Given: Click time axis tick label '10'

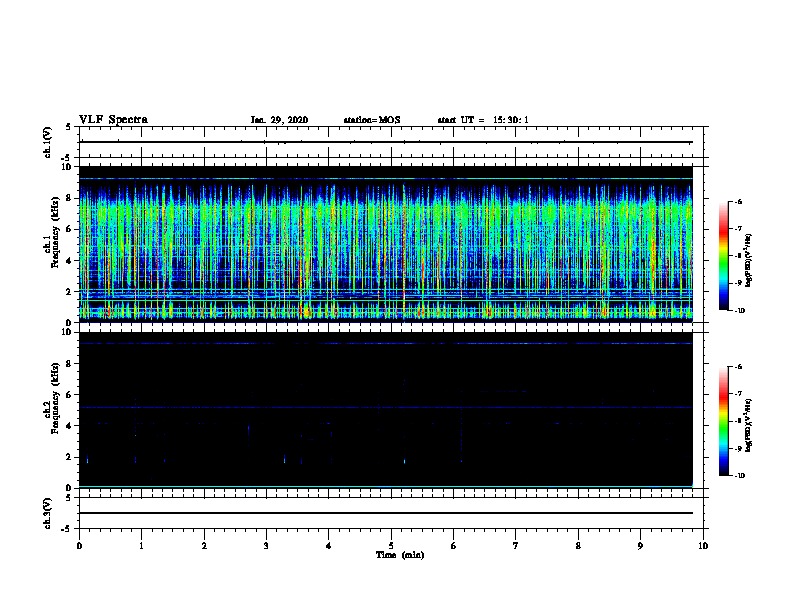Looking at the screenshot, I should (703, 546).
